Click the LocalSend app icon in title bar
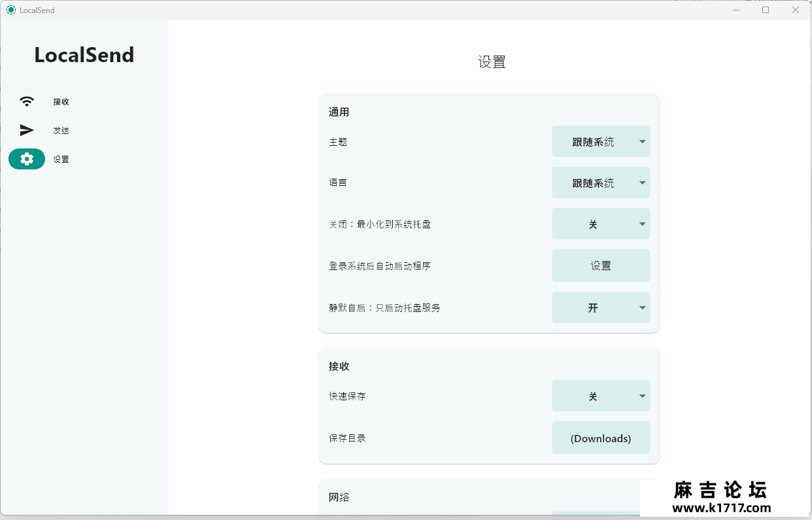This screenshot has width=812, height=520. pyautogui.click(x=10, y=10)
